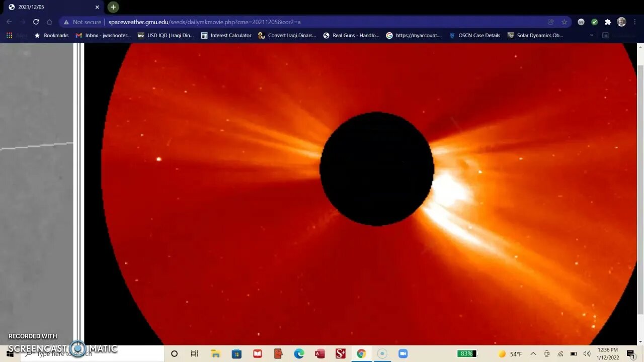The height and width of the screenshot is (362, 644).
Task: Open the Real Guns bookmark
Action: [351, 36]
